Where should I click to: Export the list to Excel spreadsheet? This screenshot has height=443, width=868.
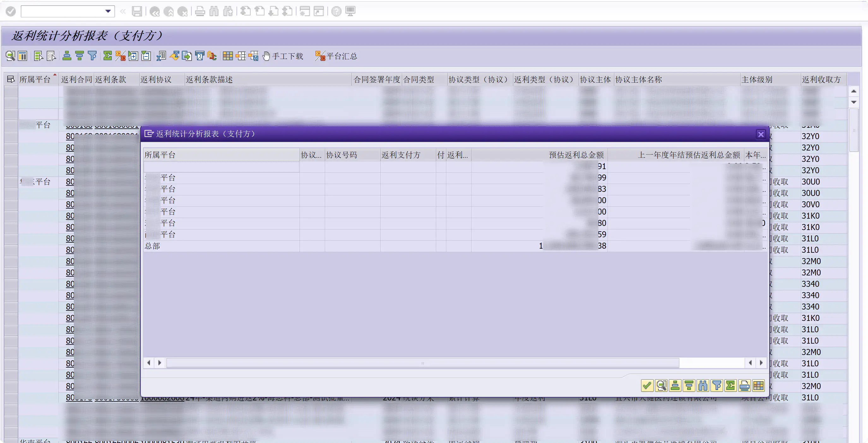click(161, 56)
